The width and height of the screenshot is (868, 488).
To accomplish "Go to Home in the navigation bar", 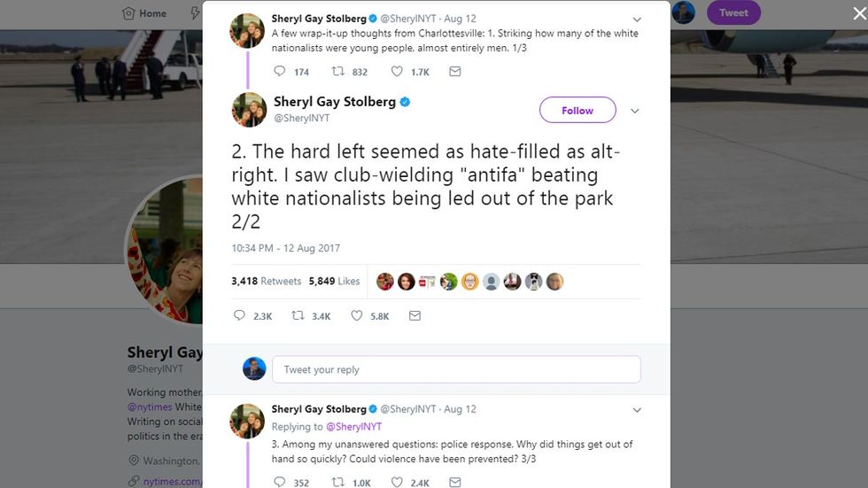I will pyautogui.click(x=144, y=13).
